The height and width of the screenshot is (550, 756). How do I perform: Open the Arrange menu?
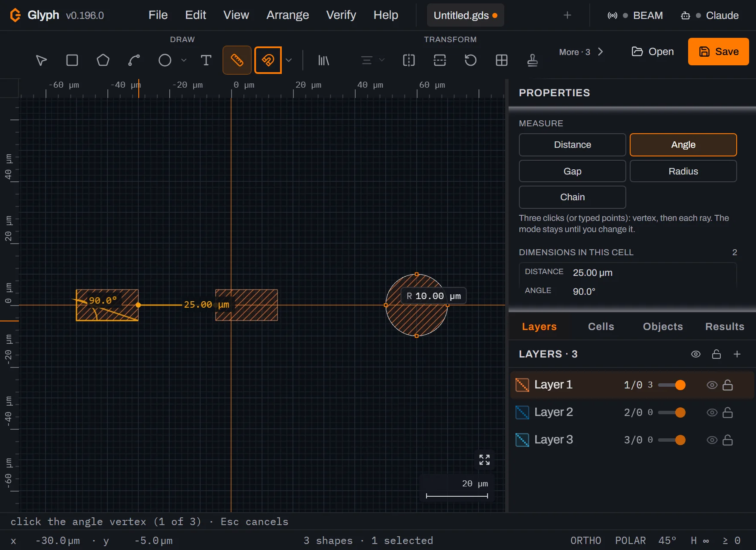[x=288, y=15]
